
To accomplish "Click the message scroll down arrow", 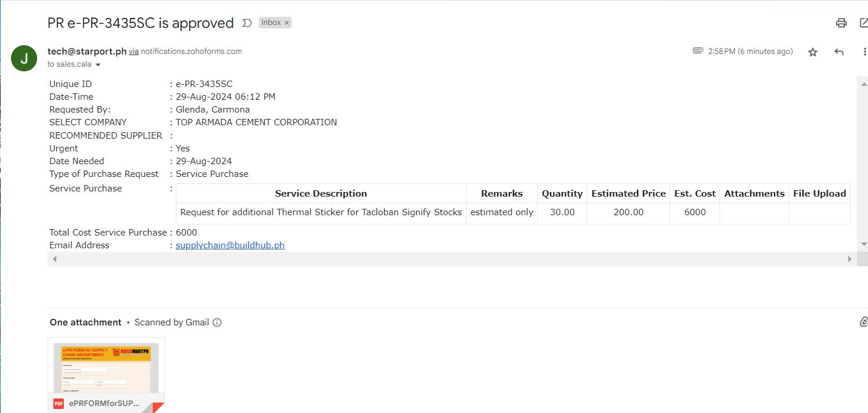I will pyautogui.click(x=863, y=244).
